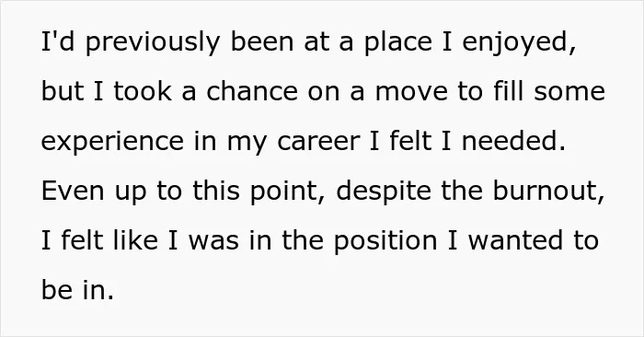Click the word "position"
644x337 pixels.
tap(385, 241)
